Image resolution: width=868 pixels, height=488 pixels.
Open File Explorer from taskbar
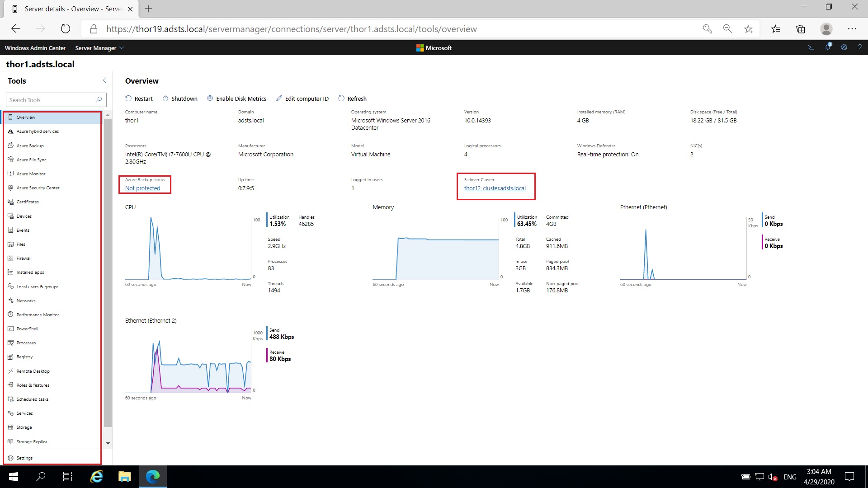coord(124,477)
